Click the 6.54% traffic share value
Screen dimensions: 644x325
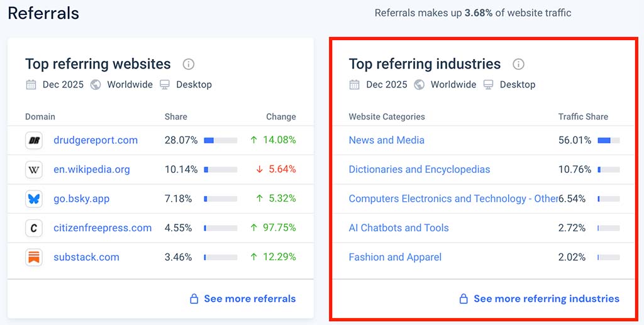click(572, 199)
